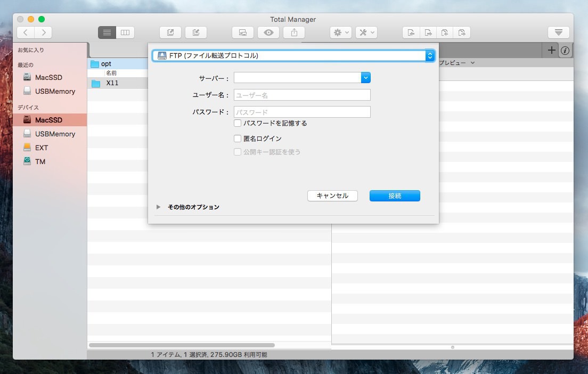The image size is (588, 374).
Task: Expand the other options disclosure triangle
Action: point(158,207)
